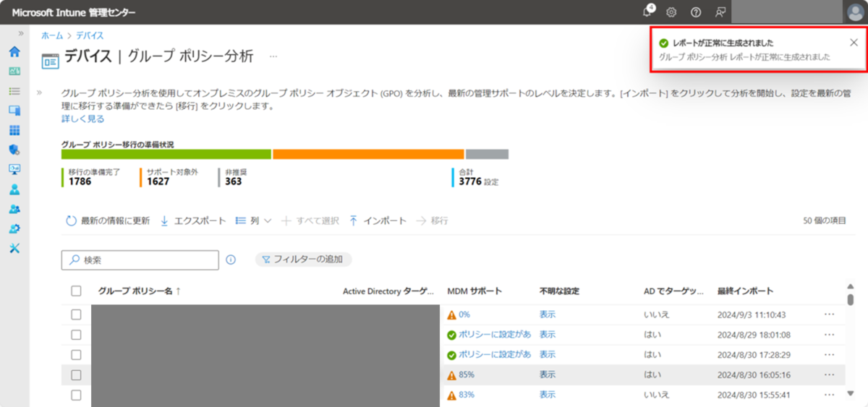868x407 pixels.
Task: Close the レポートが正常に生成されました notification
Action: (854, 43)
